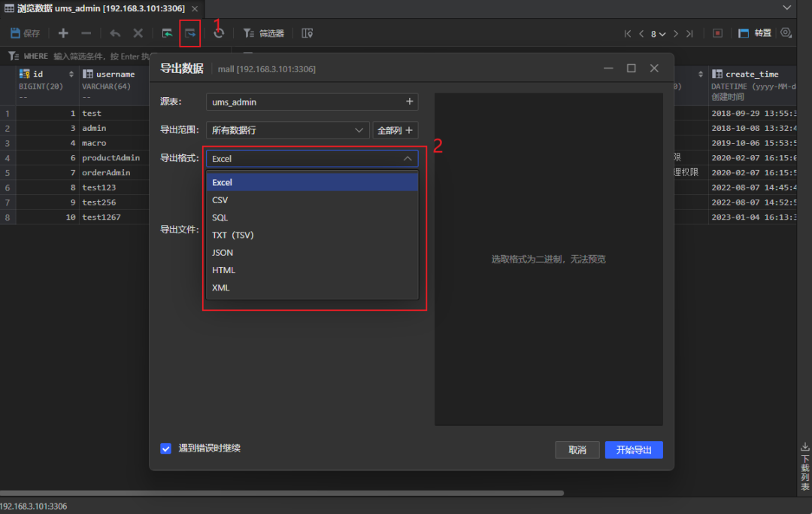Click the 源表 ums_admin input field

point(304,102)
